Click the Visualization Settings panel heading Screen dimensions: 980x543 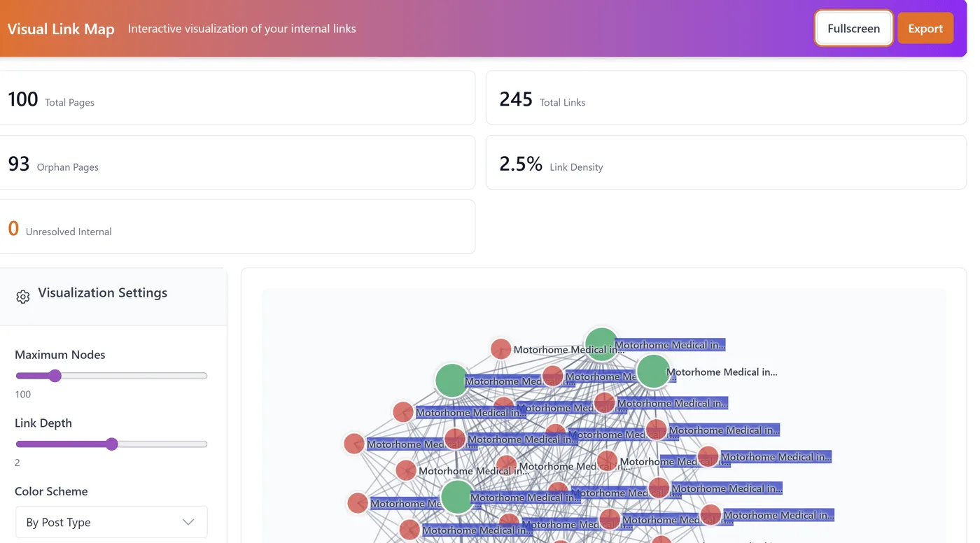click(x=102, y=292)
